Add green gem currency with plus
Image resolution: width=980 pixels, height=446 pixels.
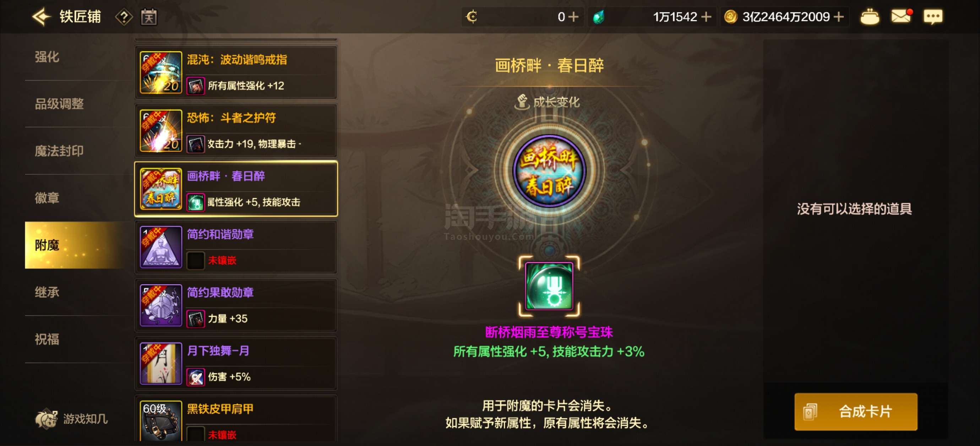[x=706, y=17]
